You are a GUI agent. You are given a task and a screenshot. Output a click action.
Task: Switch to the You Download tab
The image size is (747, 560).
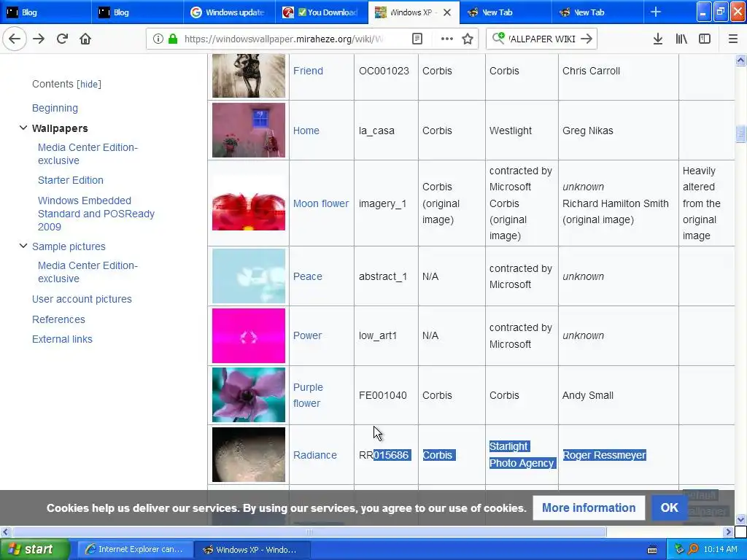pyautogui.click(x=321, y=12)
